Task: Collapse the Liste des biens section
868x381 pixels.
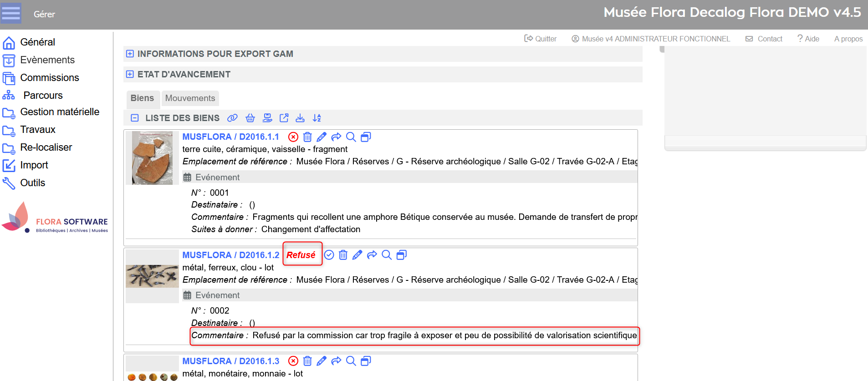Action: [x=135, y=118]
